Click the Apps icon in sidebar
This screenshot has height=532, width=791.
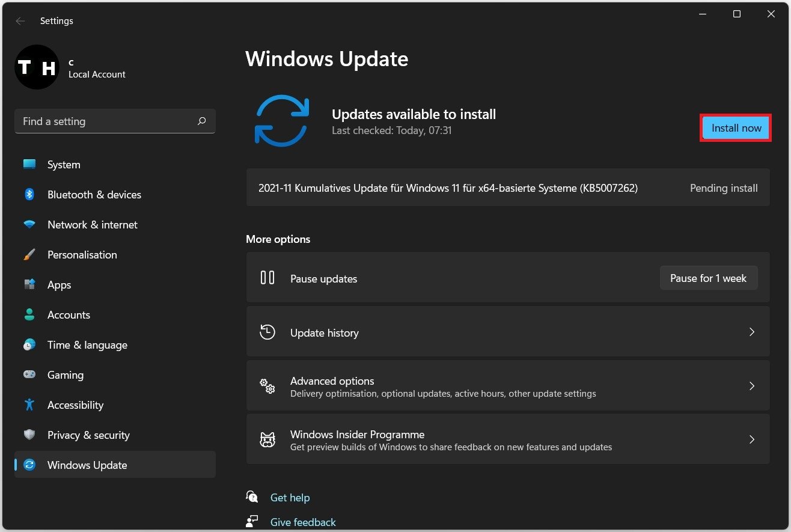coord(29,285)
